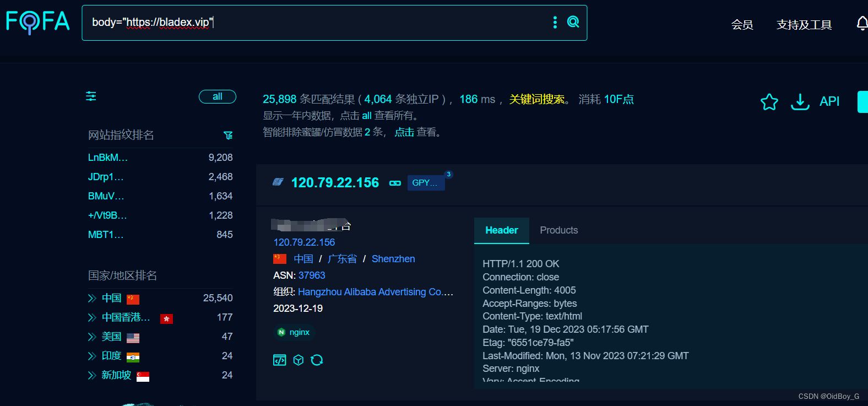
Task: Click the FOFA logo
Action: 37,22
